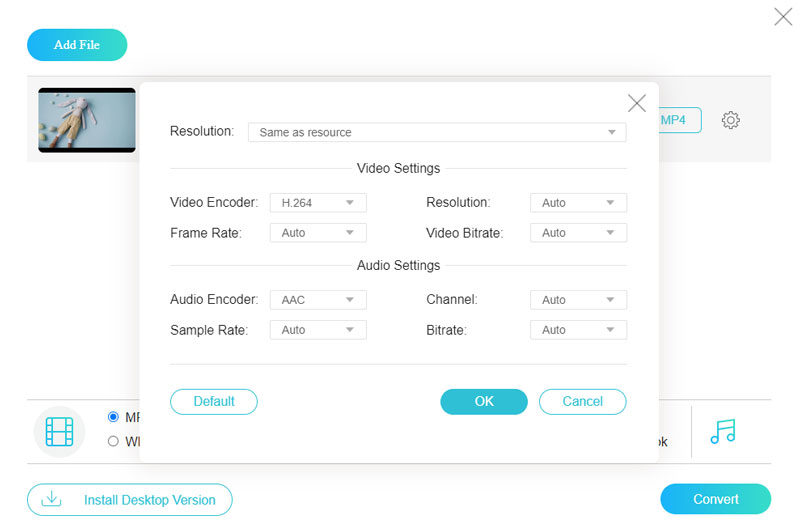
Task: Click the Add File button
Action: 77,45
